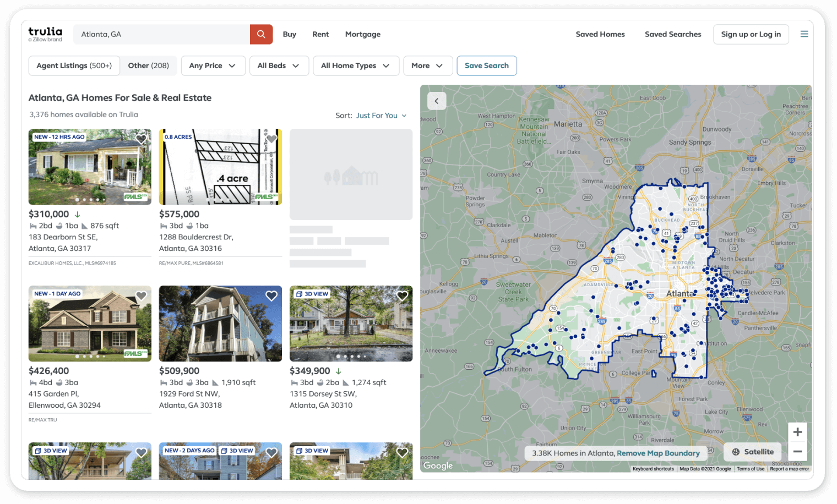Open the Mortgage menu

tap(363, 34)
